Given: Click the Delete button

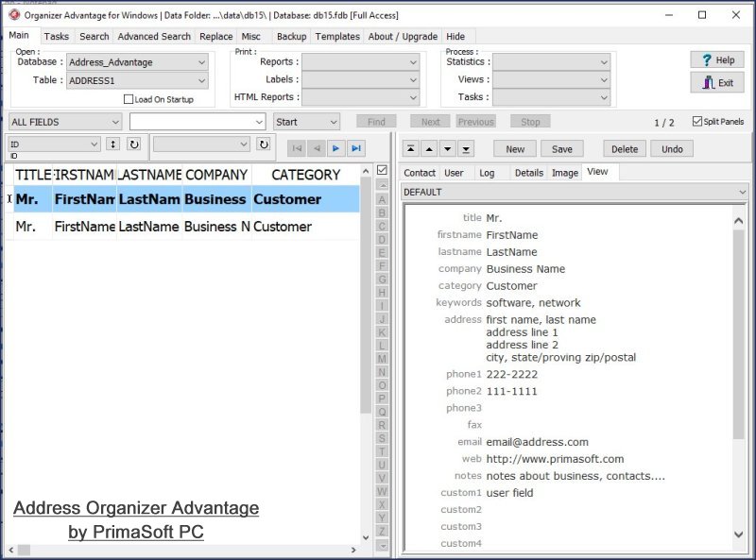Looking at the screenshot, I should [x=624, y=149].
